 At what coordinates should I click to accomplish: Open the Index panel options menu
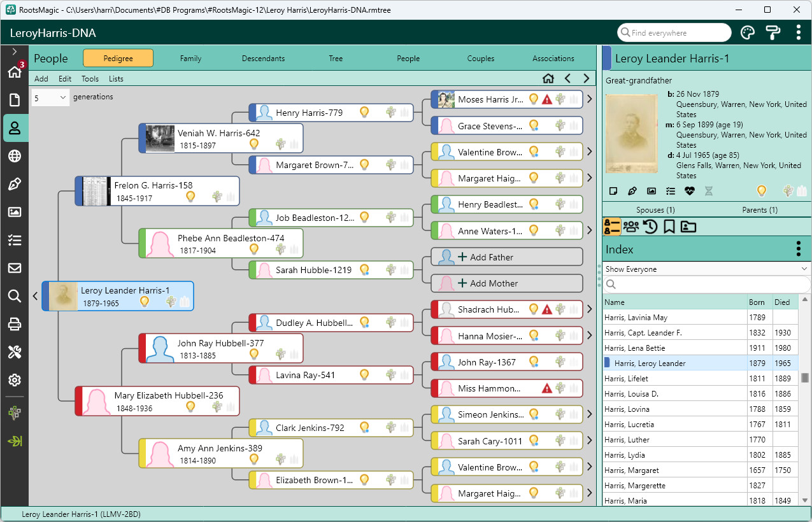(799, 249)
